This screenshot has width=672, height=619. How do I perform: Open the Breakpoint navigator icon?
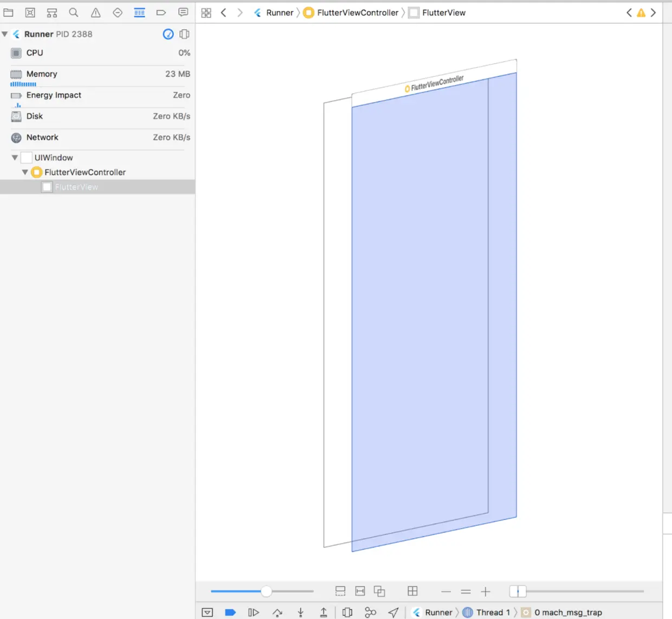(161, 12)
